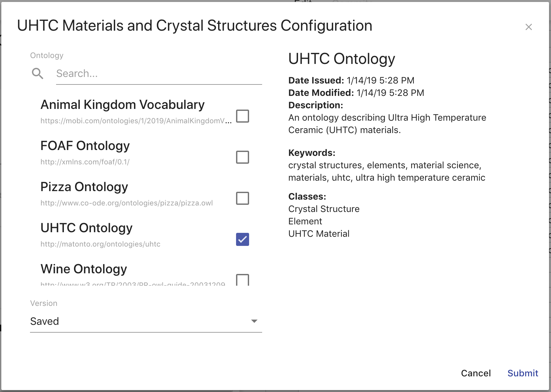Uncheck the UHTC Ontology checkbox
The image size is (551, 392).
(x=242, y=240)
